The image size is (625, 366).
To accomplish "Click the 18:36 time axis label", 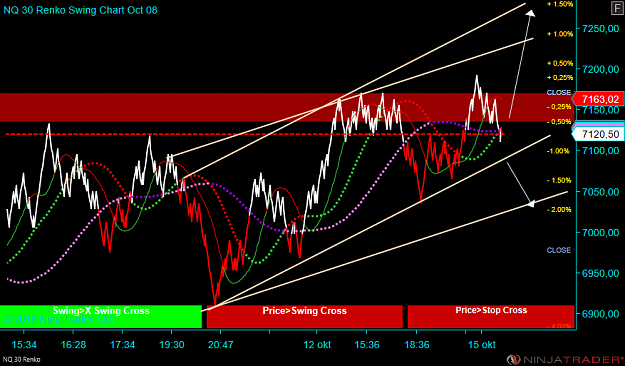I will (417, 344).
